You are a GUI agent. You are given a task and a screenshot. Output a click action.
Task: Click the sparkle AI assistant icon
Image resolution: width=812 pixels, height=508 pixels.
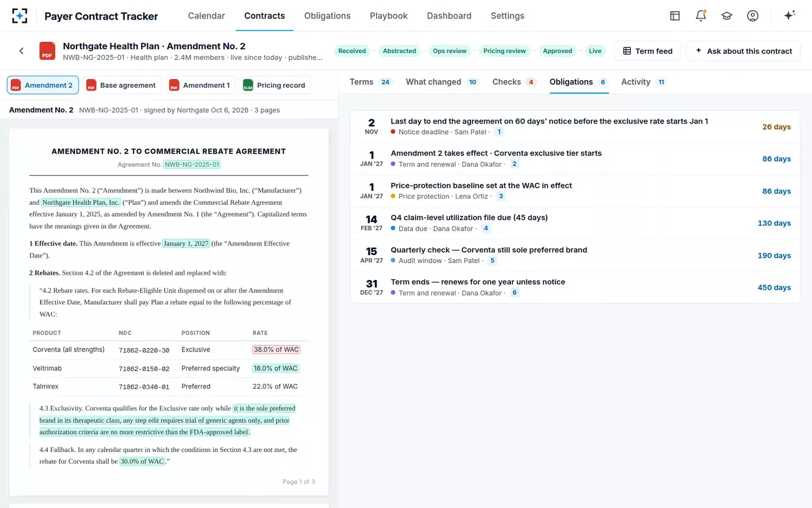click(789, 15)
